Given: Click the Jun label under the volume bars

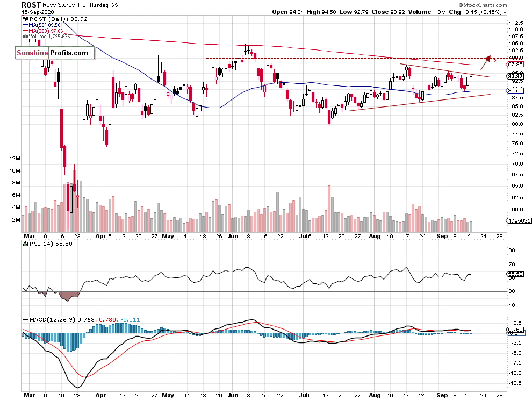Looking at the screenshot, I should 233,236.
